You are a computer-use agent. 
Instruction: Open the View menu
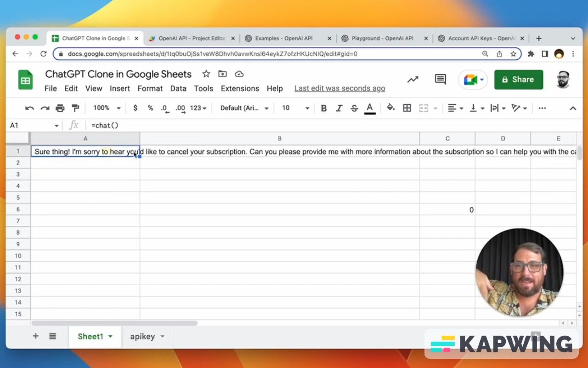coord(94,88)
